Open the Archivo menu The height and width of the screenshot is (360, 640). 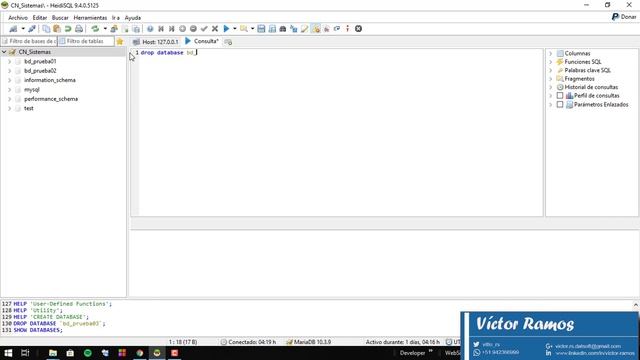tap(18, 18)
